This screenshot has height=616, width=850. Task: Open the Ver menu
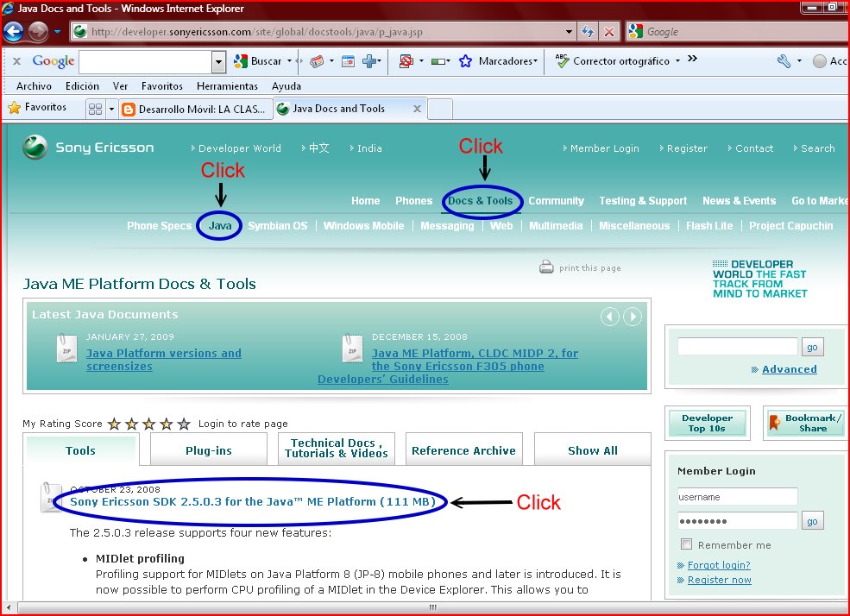120,86
